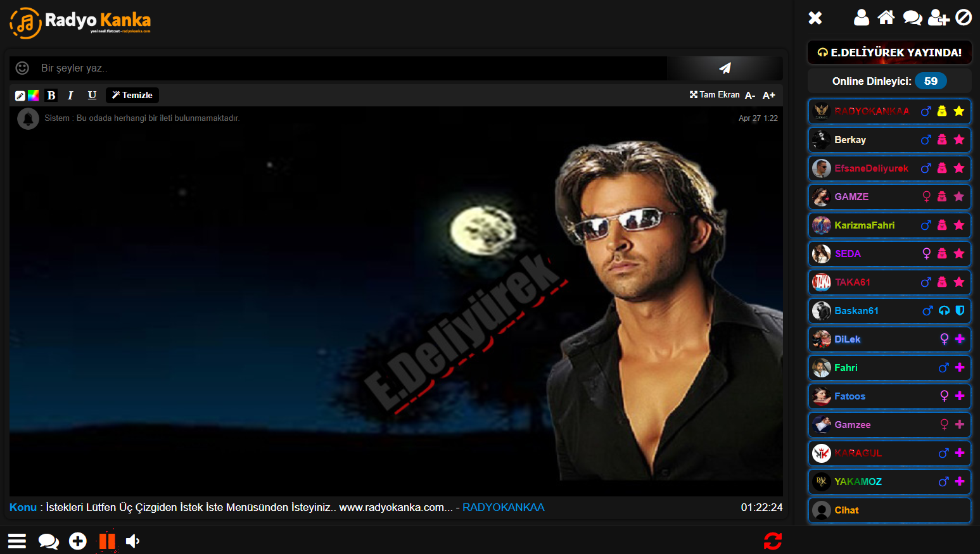Open the text color palette
Screen dimensions: 980x554
point(34,96)
